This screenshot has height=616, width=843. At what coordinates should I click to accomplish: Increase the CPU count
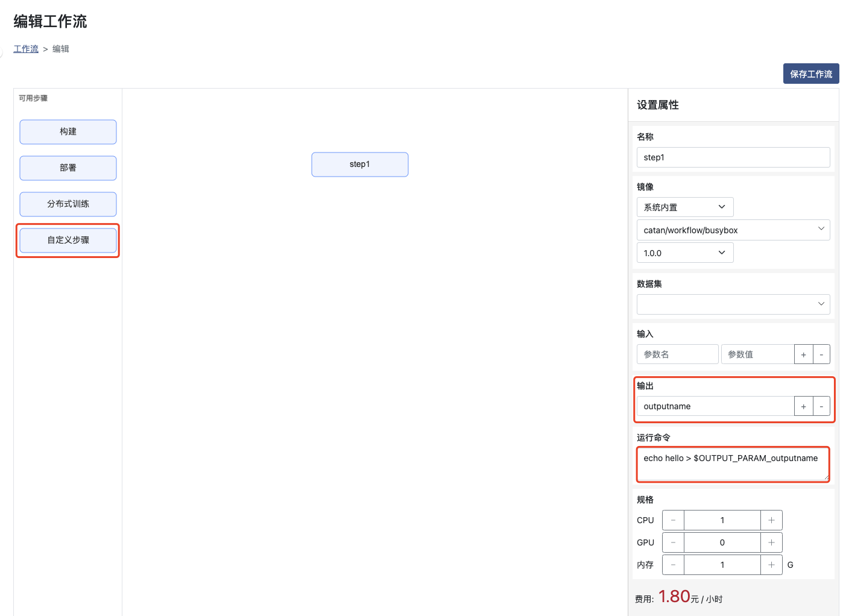point(771,520)
